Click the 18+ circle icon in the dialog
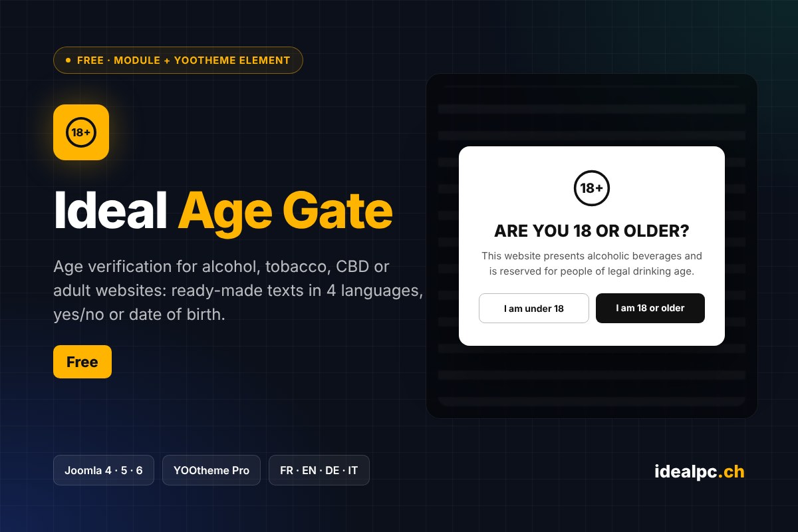Image resolution: width=798 pixels, height=532 pixels. 592,188
